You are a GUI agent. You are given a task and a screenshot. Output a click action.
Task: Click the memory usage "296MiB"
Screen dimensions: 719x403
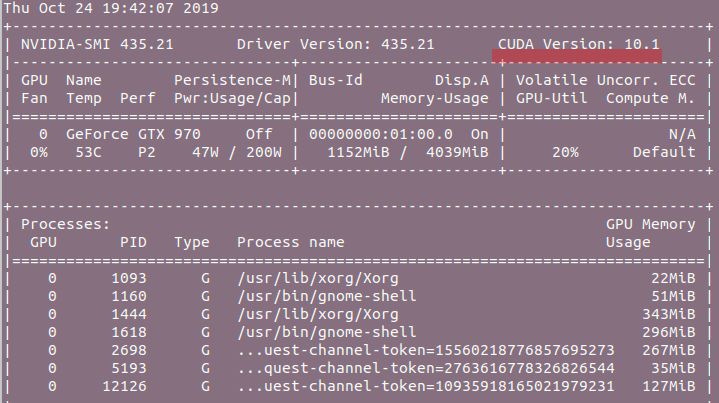[669, 332]
